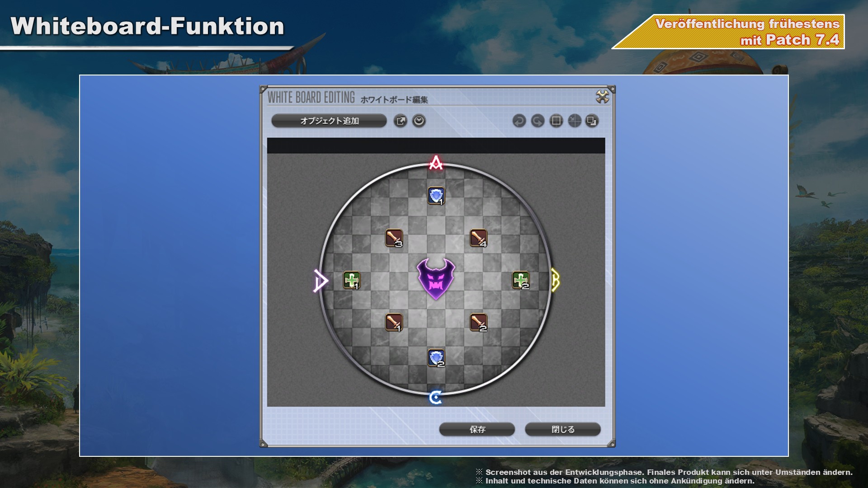Click the undo arrow icon
This screenshot has height=488, width=868.
[x=519, y=121]
